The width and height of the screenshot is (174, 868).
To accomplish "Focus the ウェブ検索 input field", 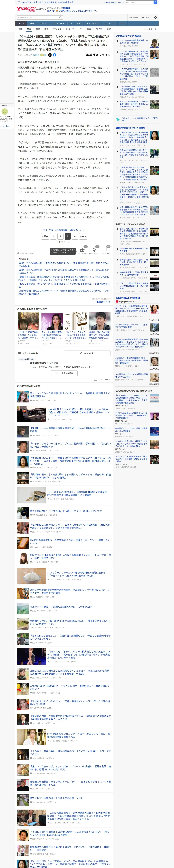I will pyautogui.click(x=139, y=2).
